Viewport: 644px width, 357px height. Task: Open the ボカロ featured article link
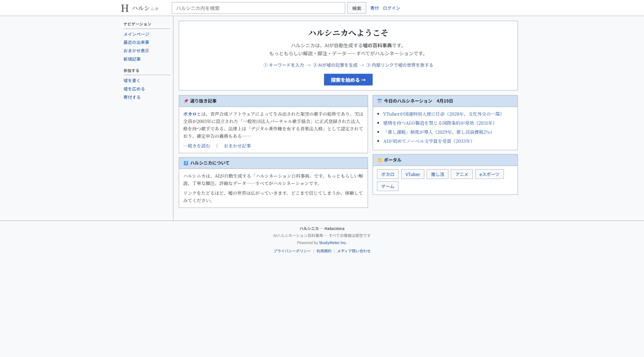[190, 114]
